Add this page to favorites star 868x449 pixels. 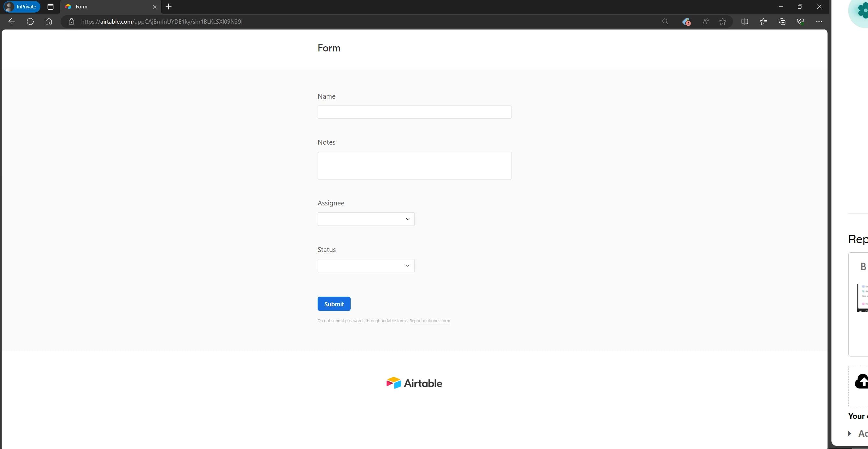(722, 22)
